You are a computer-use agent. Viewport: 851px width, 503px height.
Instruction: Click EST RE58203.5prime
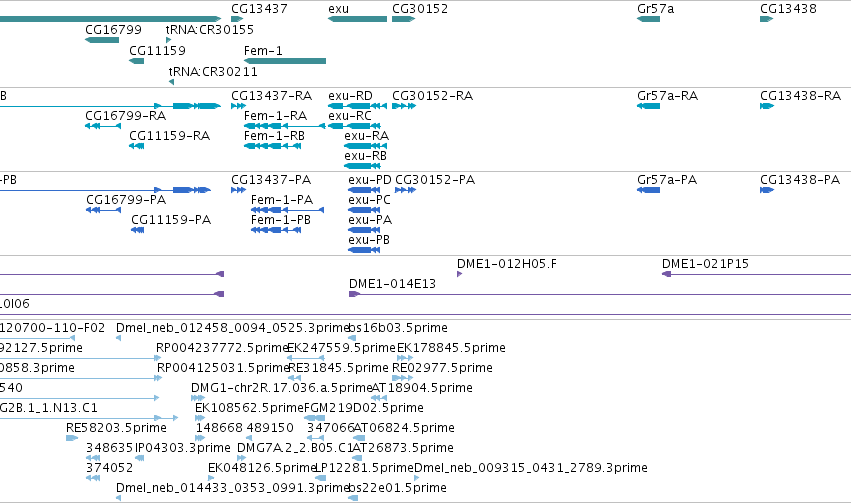tap(116, 429)
